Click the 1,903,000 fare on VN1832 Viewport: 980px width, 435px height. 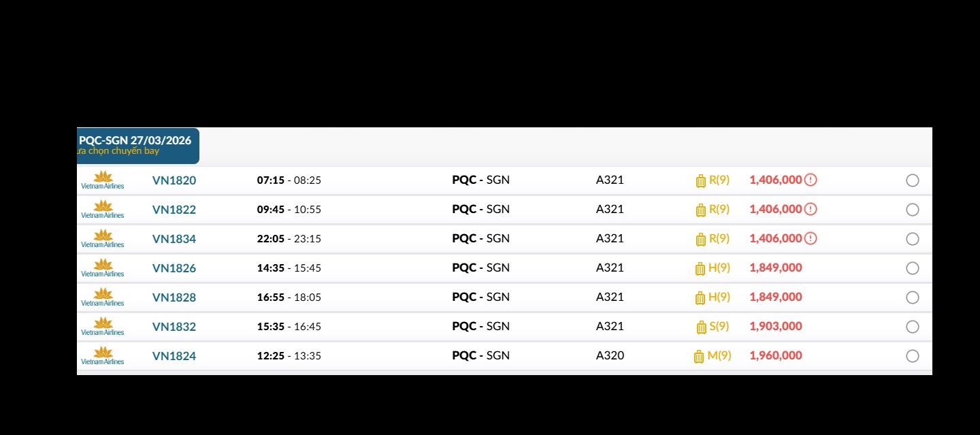pyautogui.click(x=776, y=326)
